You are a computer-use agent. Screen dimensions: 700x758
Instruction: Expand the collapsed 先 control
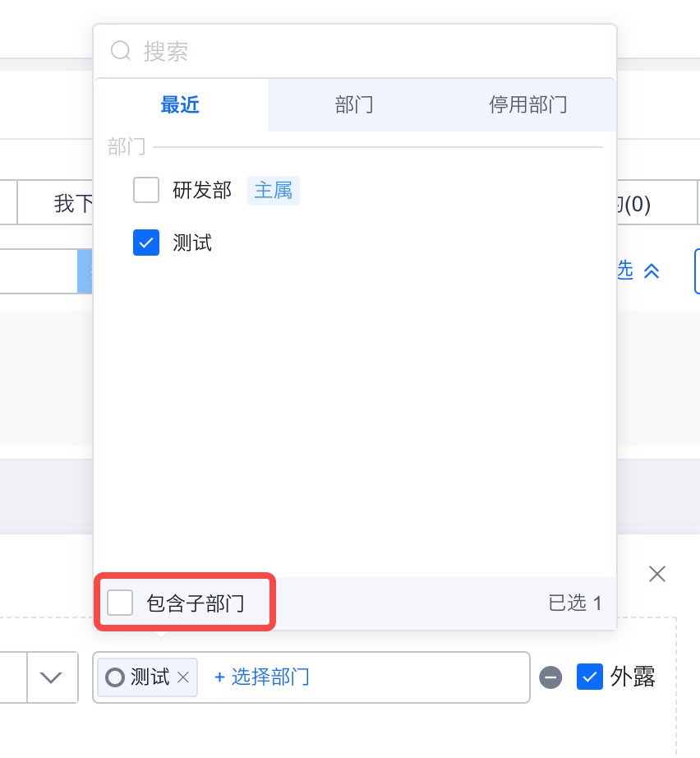[623, 270]
